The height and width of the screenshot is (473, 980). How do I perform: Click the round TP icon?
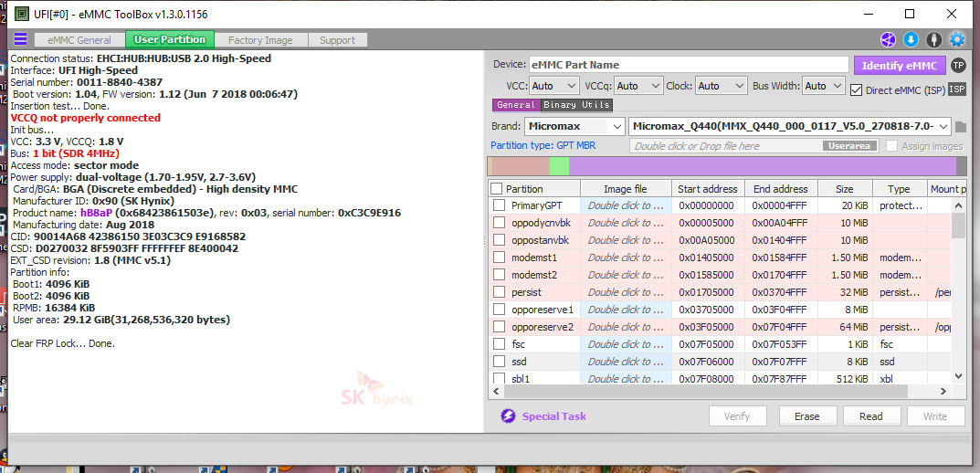pos(958,65)
